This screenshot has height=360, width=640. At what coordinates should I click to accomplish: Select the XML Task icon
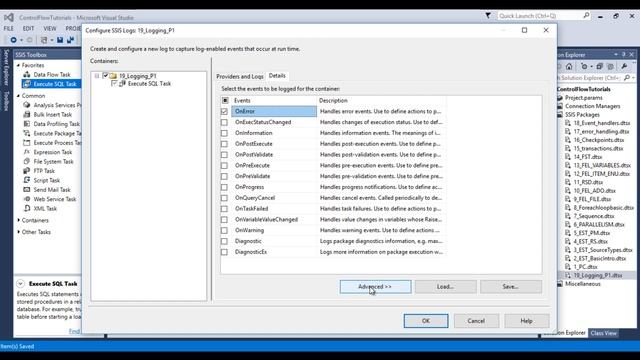click(27, 208)
